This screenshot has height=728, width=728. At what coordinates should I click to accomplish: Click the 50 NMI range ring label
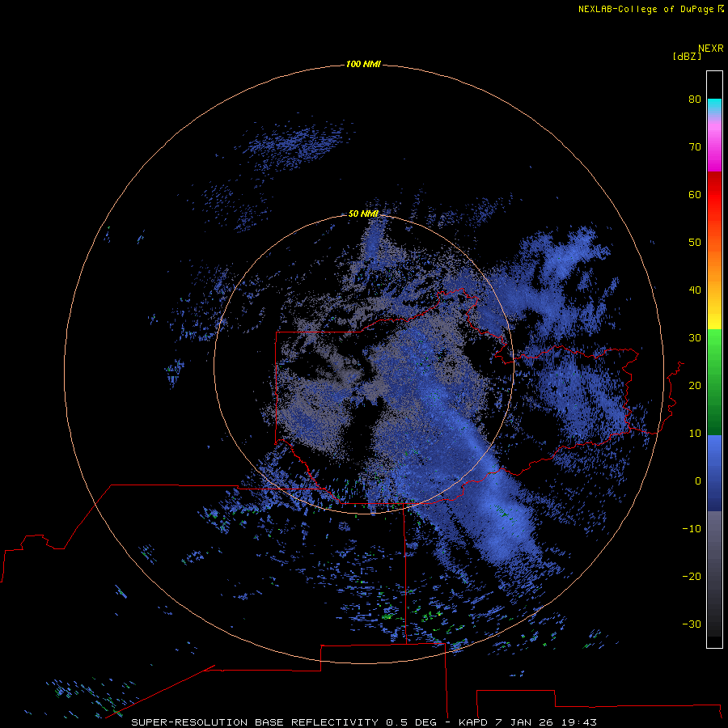[x=363, y=214]
